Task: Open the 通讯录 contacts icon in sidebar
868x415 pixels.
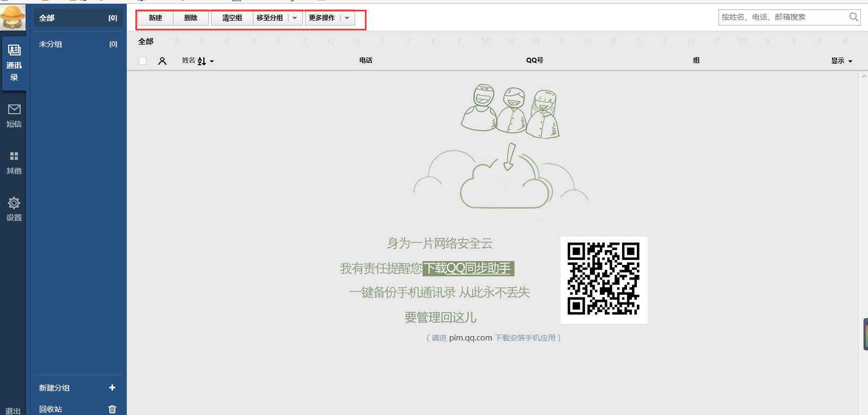Action: (14, 51)
